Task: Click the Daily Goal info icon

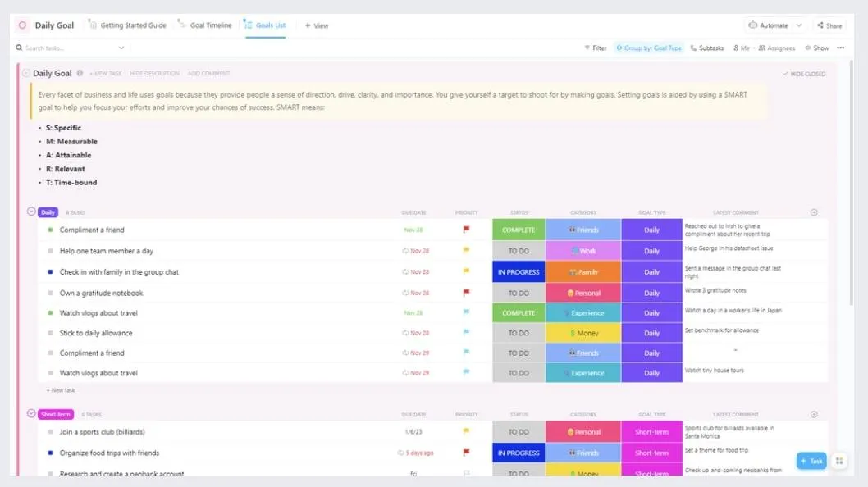Action: coord(80,73)
